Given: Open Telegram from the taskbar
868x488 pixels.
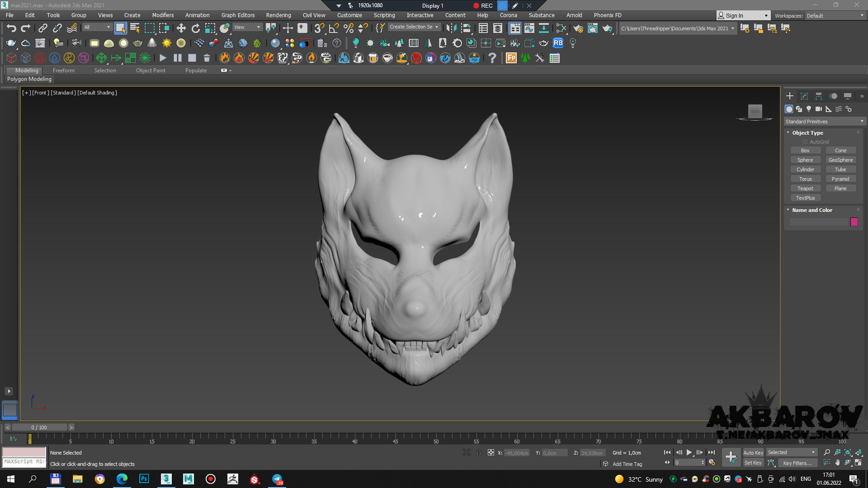Looking at the screenshot, I should (277, 479).
